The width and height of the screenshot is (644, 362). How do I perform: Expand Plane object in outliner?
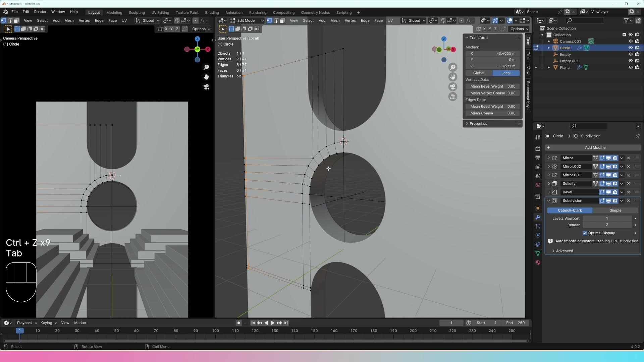click(549, 67)
